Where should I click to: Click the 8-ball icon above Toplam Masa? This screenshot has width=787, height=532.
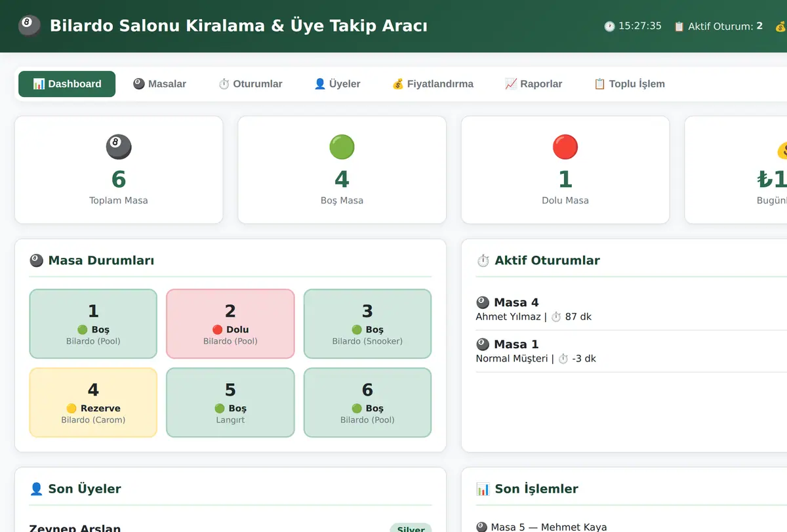click(119, 147)
